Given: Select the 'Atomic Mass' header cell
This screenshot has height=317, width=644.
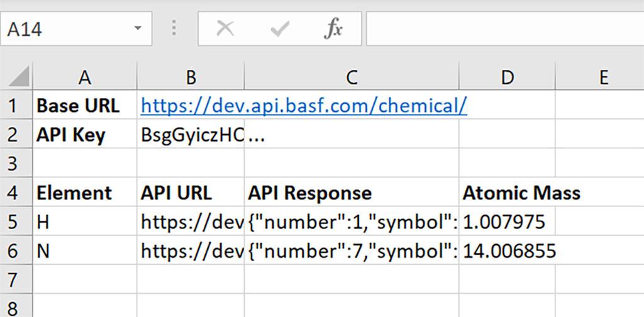Looking at the screenshot, I should [508, 192].
